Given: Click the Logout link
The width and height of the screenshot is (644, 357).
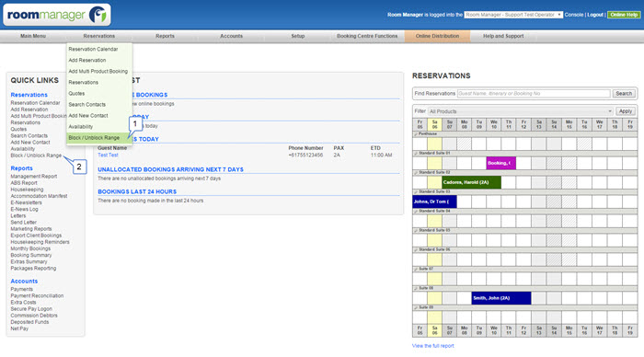Looking at the screenshot, I should pyautogui.click(x=595, y=15).
